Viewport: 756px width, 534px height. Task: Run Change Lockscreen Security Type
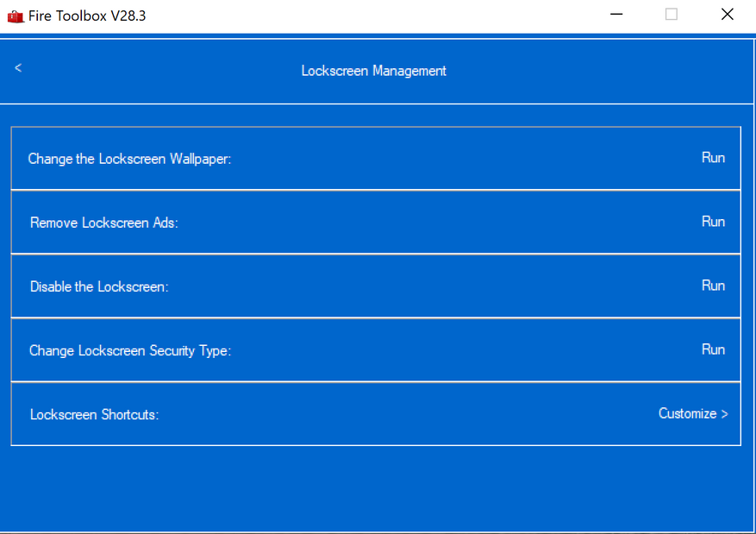(x=713, y=349)
